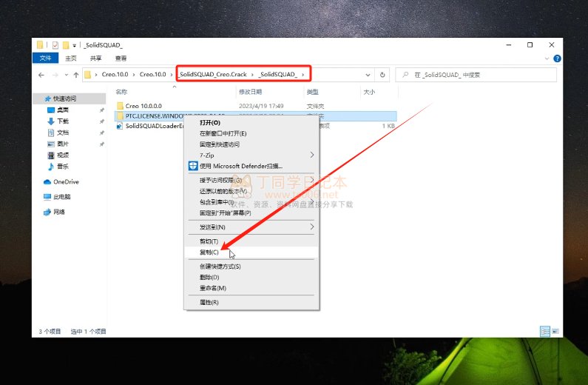
Task: Go up one folder level arrow
Action: 76,75
